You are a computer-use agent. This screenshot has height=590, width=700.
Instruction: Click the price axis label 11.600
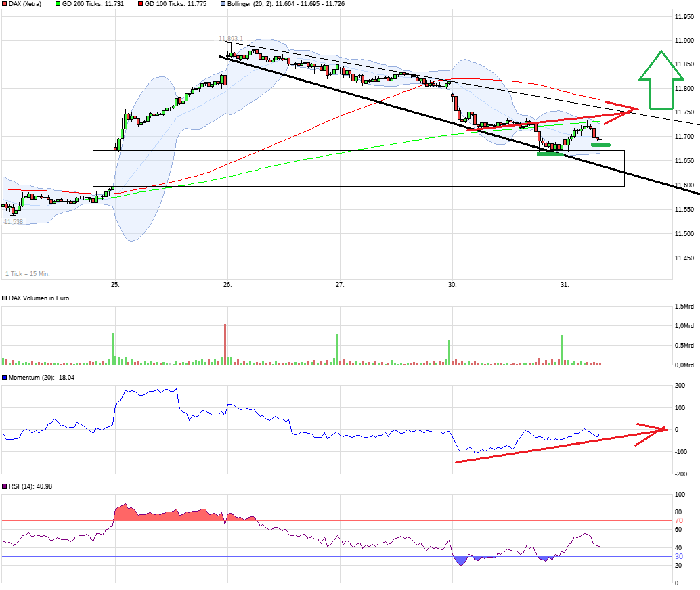point(684,185)
